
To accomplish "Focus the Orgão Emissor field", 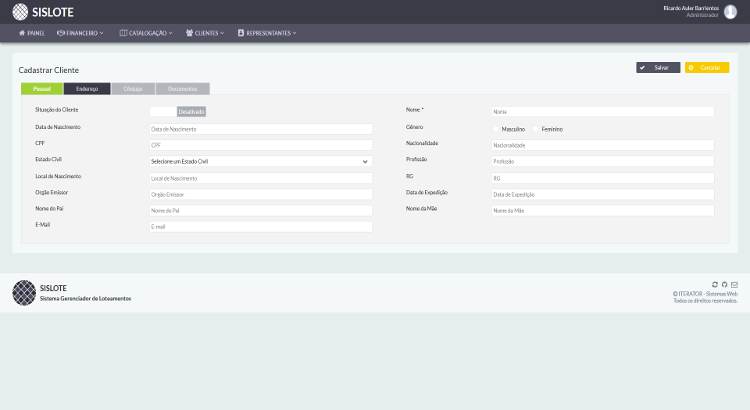I will [x=261, y=194].
